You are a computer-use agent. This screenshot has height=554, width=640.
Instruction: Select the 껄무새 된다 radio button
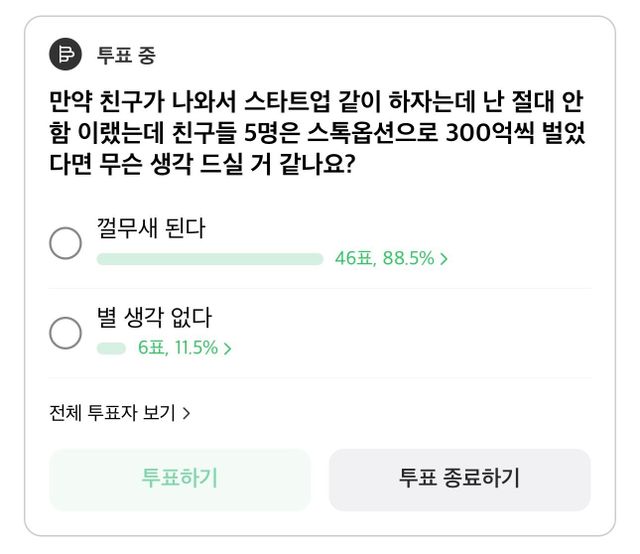point(65,243)
